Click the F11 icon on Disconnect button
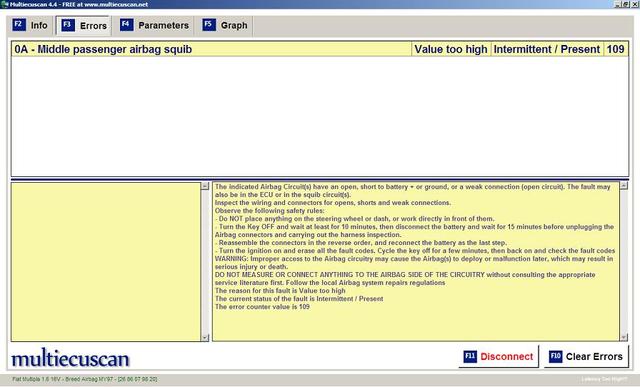 tap(470, 356)
